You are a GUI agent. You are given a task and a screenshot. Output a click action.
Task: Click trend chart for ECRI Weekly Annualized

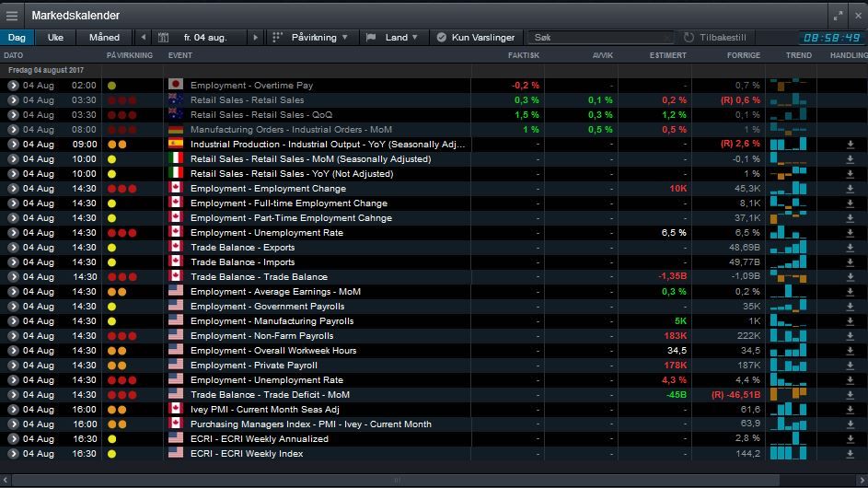click(788, 438)
